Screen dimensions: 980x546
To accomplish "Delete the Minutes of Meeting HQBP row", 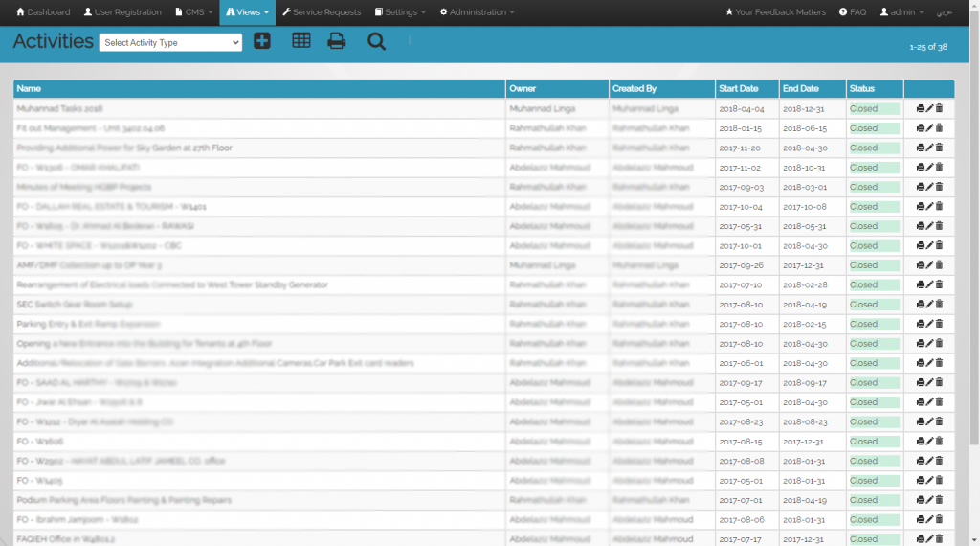I will 939,187.
